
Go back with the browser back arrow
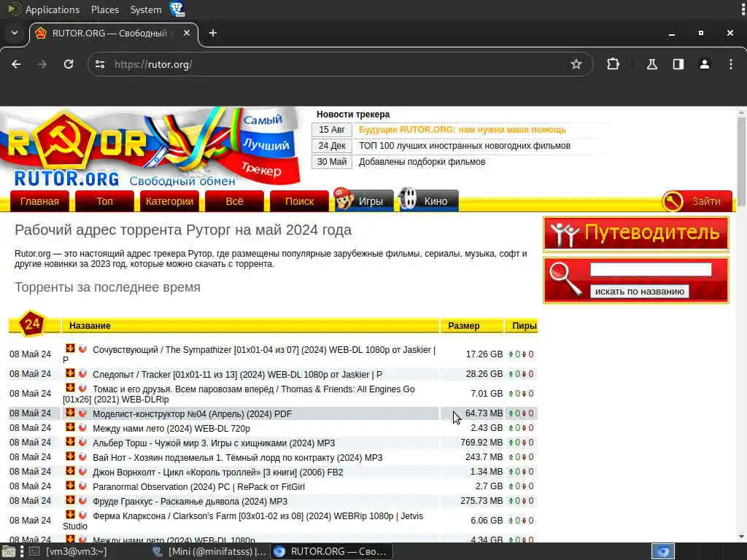(16, 64)
